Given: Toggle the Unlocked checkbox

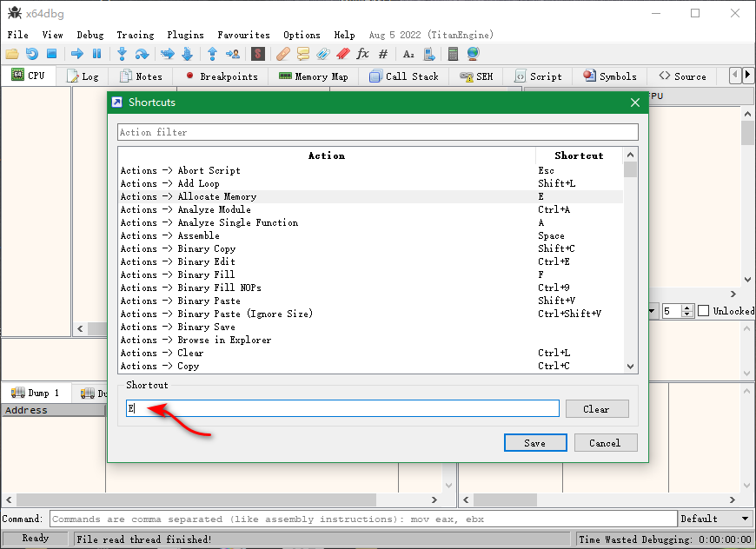Looking at the screenshot, I should coord(704,311).
